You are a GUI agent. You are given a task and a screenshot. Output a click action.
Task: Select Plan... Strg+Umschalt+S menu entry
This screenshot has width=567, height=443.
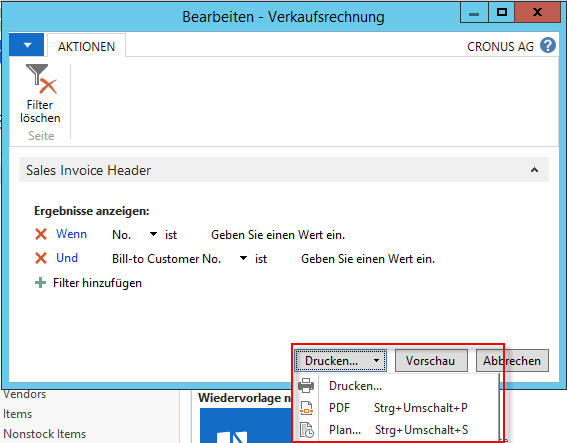398,430
